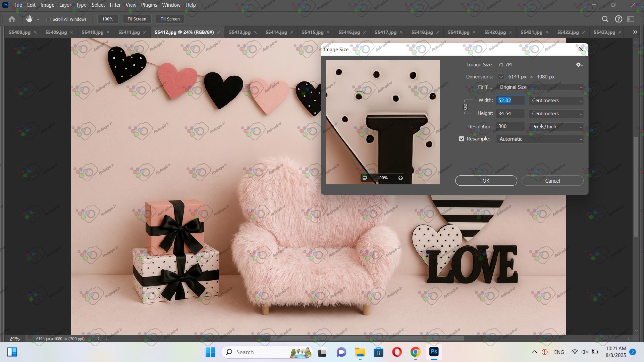Open the Resolution Pixels/Inch dropdown
The width and height of the screenshot is (644, 362).
pos(556,127)
